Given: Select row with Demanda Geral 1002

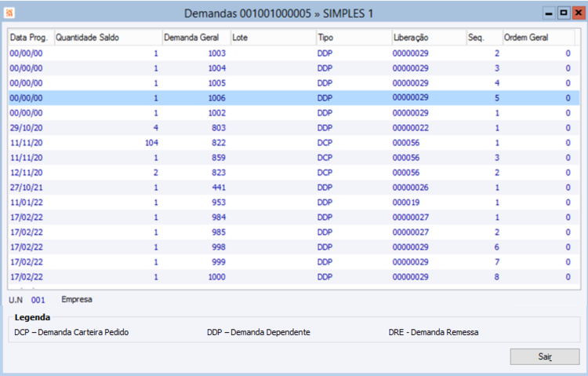Looking at the screenshot, I should coord(294,113).
